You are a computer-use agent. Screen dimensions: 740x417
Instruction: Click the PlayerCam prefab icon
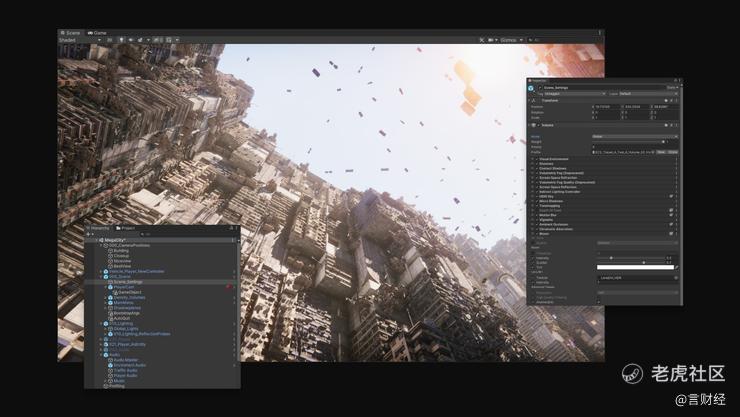click(112, 287)
